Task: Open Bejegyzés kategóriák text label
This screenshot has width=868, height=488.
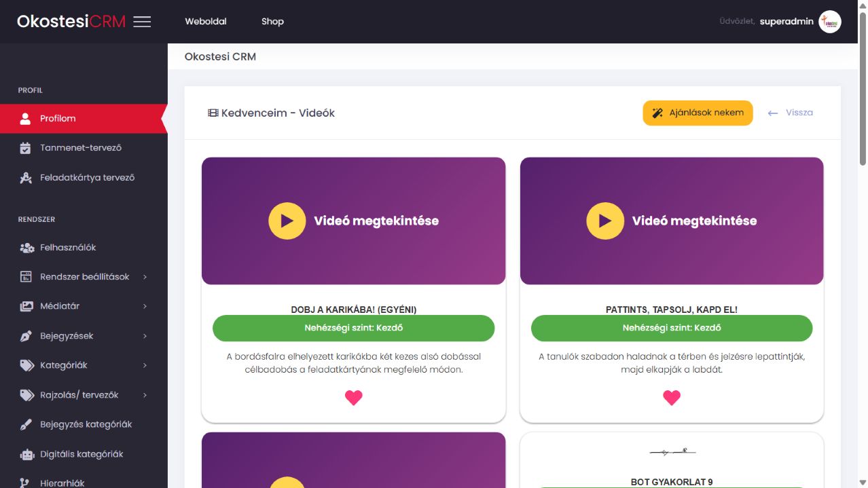Action: coord(86,425)
